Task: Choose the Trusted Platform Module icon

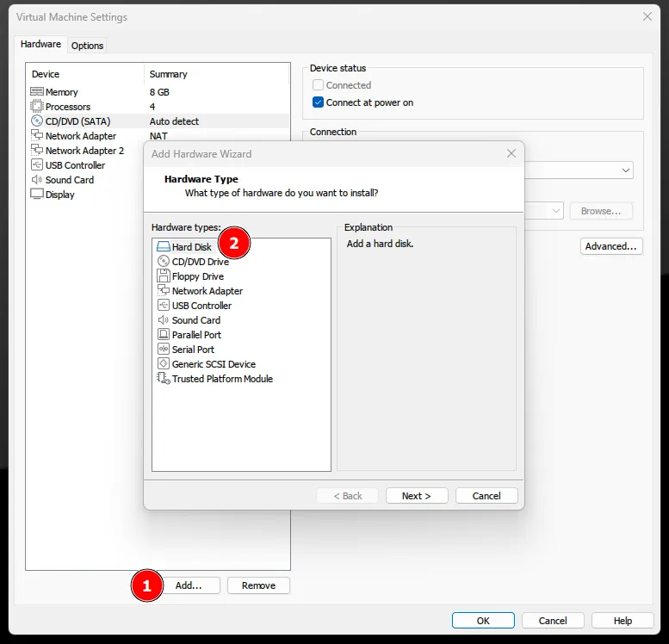Action: (164, 379)
